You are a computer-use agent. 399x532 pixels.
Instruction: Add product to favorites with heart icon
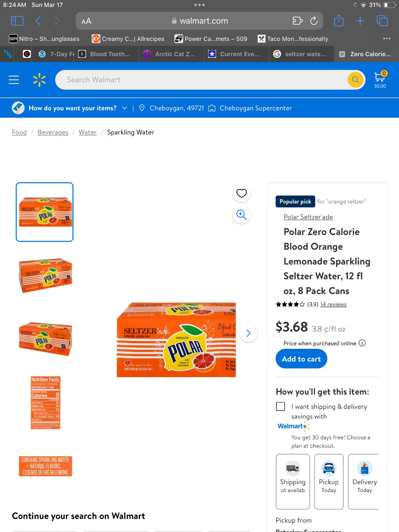point(241,193)
